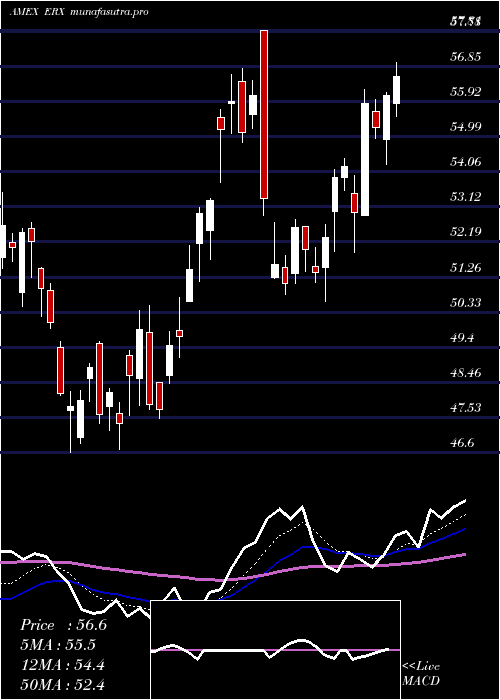Click the 12MA : 54.4 readout
500x700 pixels.
click(62, 665)
